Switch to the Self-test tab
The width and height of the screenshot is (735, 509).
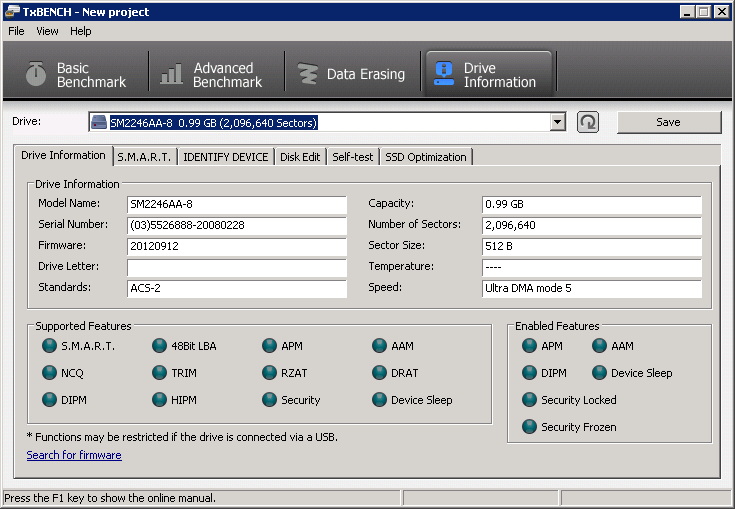pyautogui.click(x=352, y=157)
